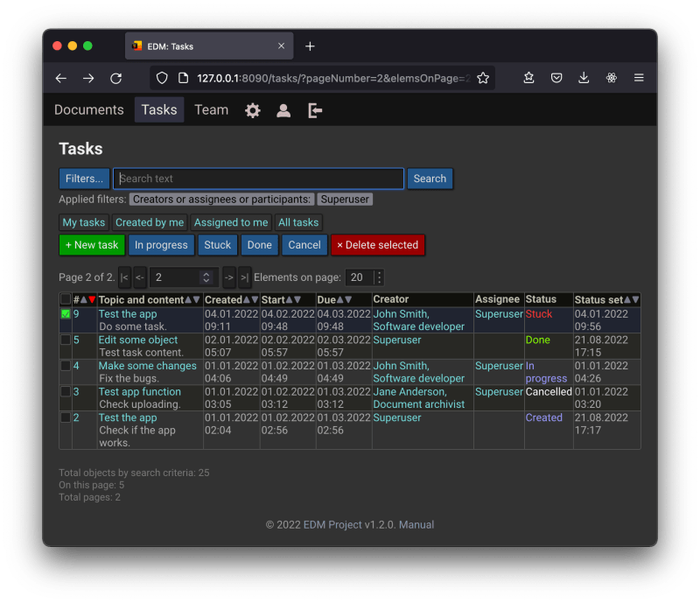The image size is (700, 603).
Task: Click the Search button
Action: click(430, 179)
